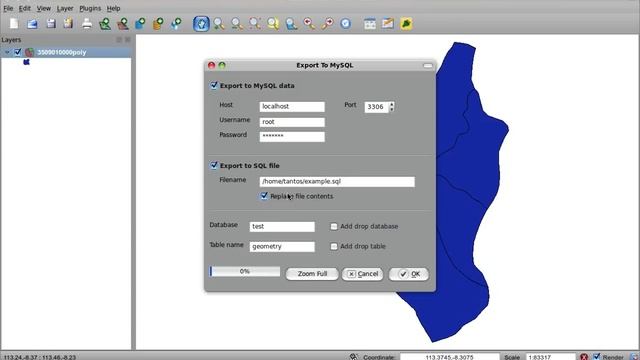Click the Add Vector Layer icon

click(x=105, y=24)
